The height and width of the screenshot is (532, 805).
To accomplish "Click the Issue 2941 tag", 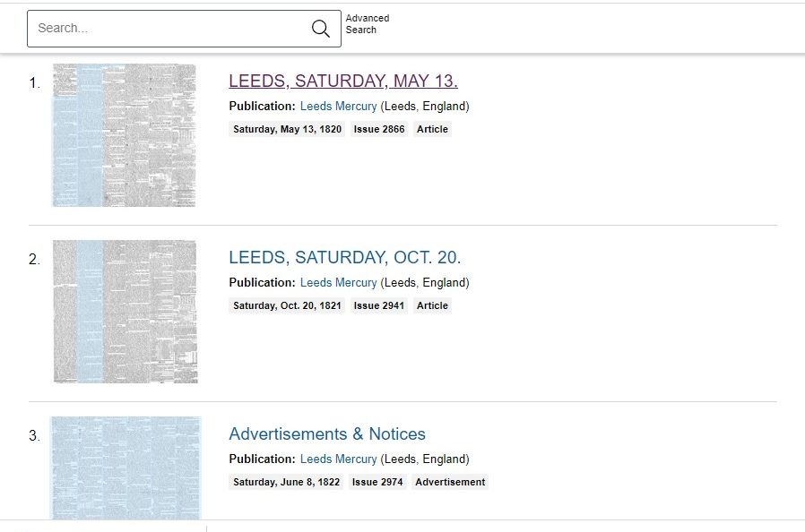I will click(x=378, y=305).
